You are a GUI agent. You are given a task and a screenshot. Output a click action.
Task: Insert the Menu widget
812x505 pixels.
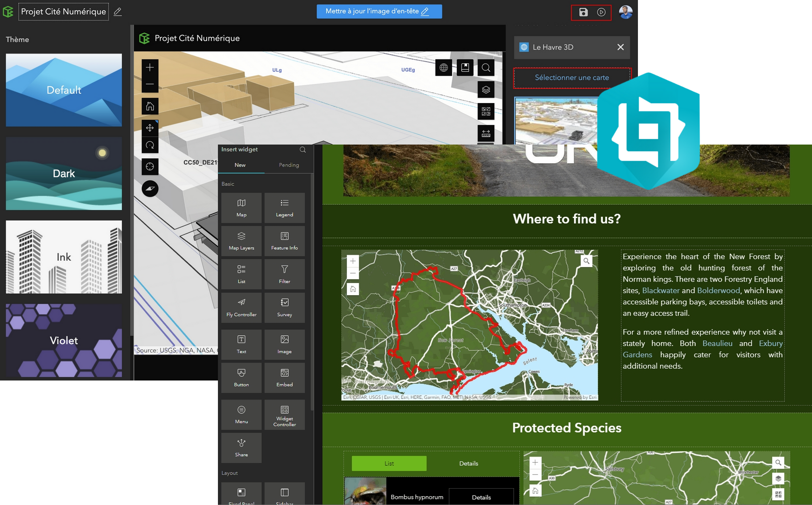241,415
